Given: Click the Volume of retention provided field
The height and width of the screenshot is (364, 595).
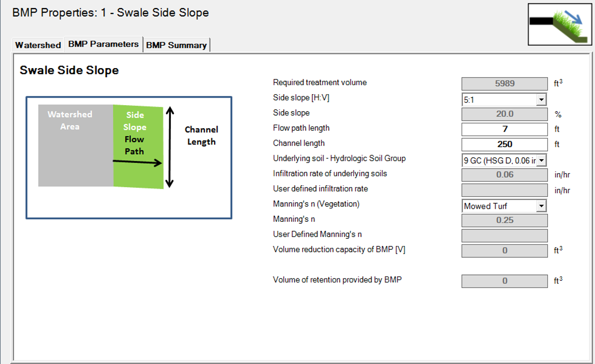Looking at the screenshot, I should [504, 281].
